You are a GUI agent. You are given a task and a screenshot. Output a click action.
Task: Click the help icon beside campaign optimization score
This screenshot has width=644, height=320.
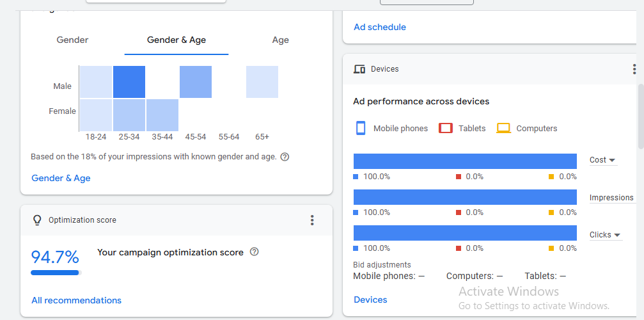pyautogui.click(x=255, y=252)
